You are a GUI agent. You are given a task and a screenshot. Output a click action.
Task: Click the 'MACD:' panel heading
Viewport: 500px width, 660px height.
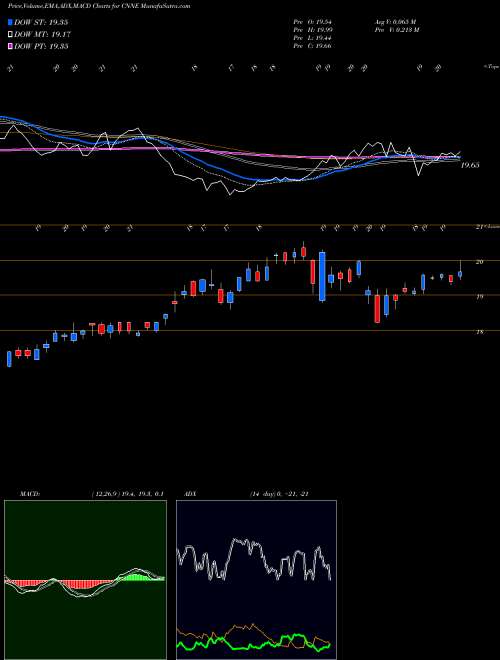click(29, 494)
